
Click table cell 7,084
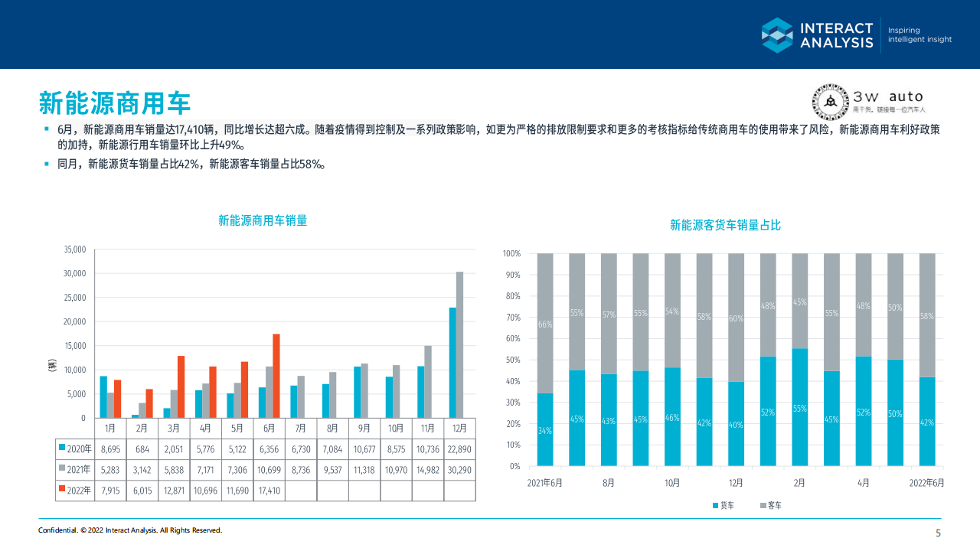(x=332, y=448)
